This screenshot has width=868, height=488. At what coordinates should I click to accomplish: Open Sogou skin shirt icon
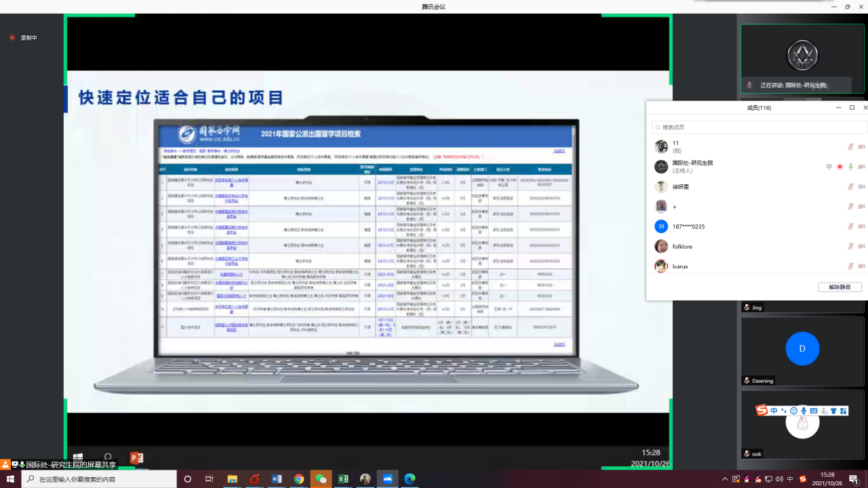click(834, 411)
